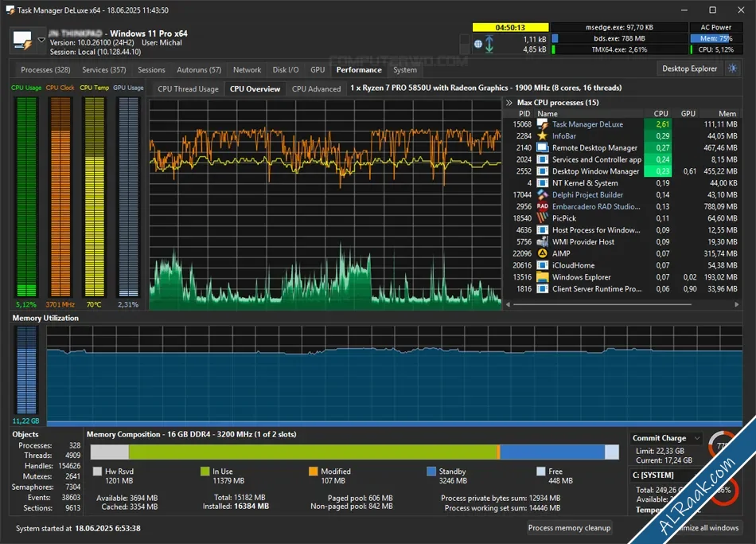The width and height of the screenshot is (756, 544).
Task: Click the yellow 04:50:13 uptime timer
Action: click(511, 28)
